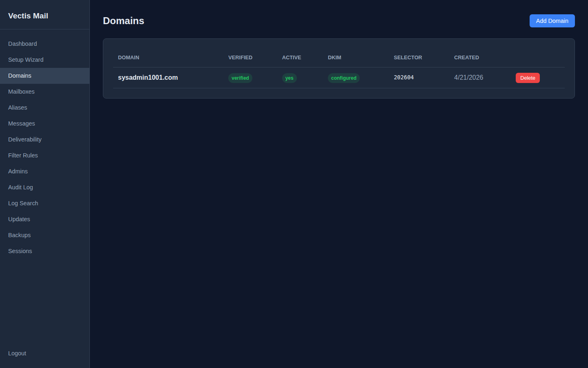
Task: Click the Vectis Mail logo title
Action: [28, 16]
